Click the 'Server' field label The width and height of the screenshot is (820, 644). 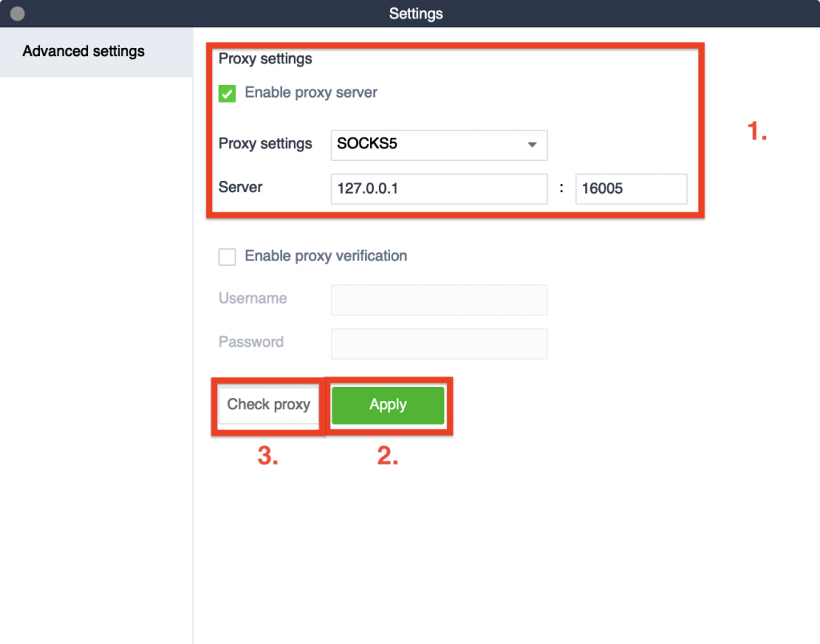pyautogui.click(x=240, y=187)
